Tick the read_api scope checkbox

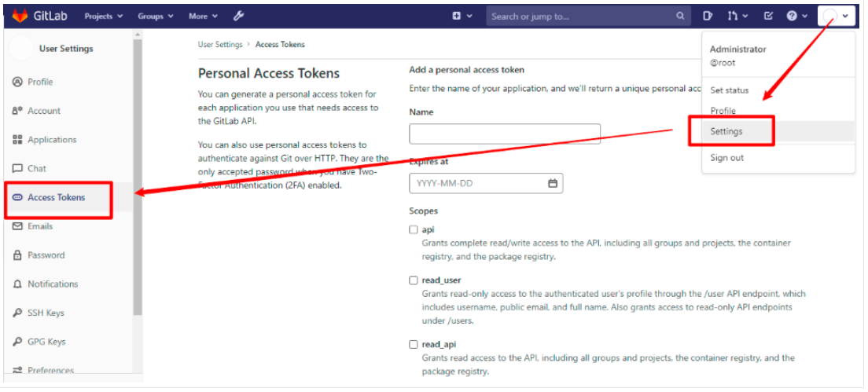tap(414, 345)
